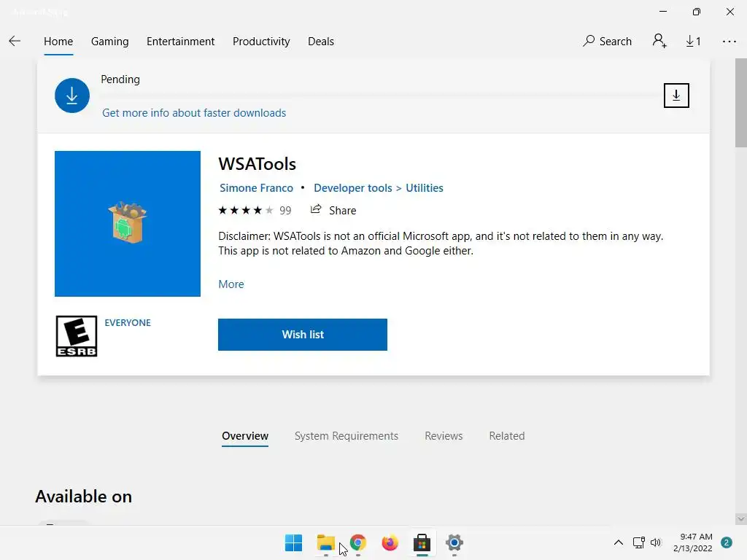Open the Simone Franco publisher link
747x560 pixels.
(256, 187)
